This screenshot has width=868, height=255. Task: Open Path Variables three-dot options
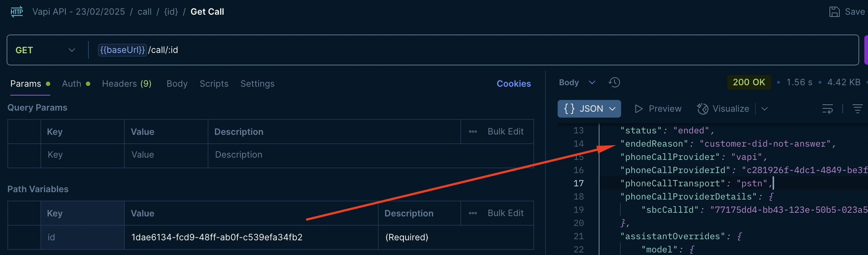[473, 213]
